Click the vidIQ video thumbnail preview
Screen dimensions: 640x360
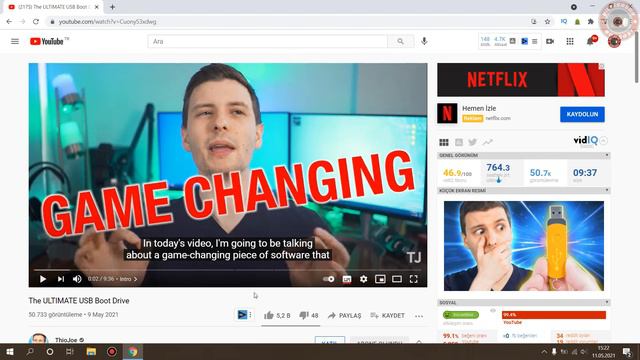[524, 246]
